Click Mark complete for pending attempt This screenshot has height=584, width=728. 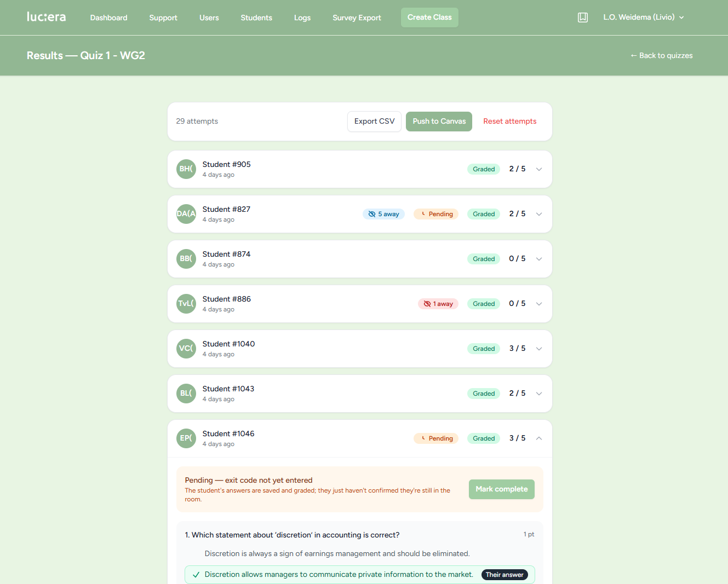pyautogui.click(x=502, y=489)
